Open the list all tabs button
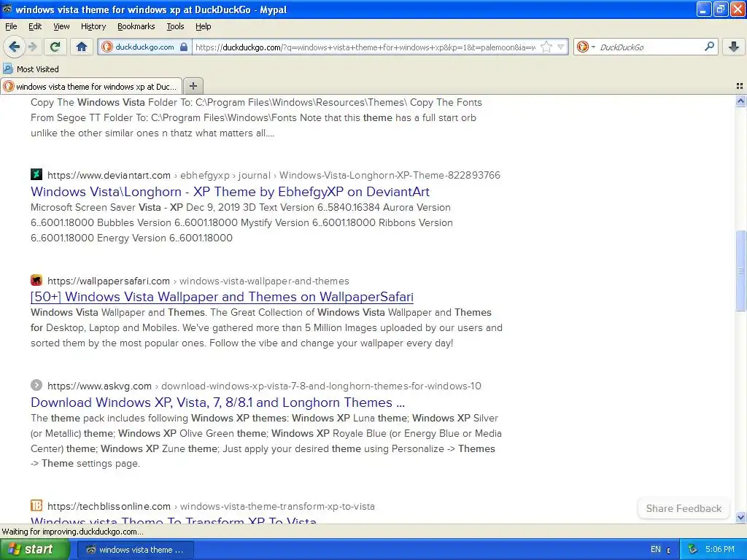Image resolution: width=747 pixels, height=560 pixels. click(x=740, y=86)
